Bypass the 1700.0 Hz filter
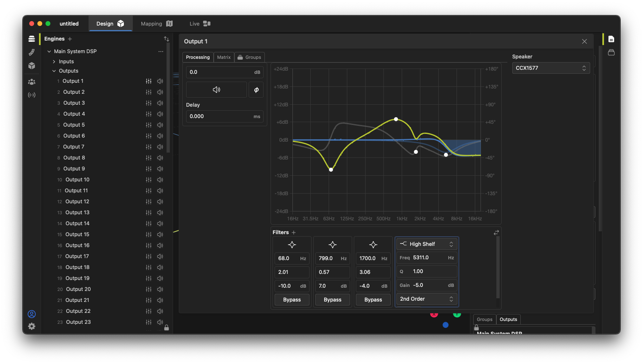This screenshot has height=364, width=643. (373, 300)
